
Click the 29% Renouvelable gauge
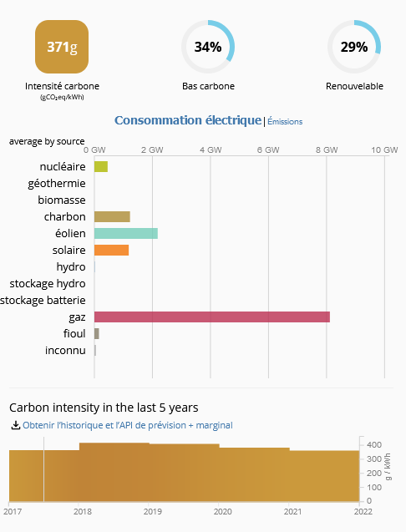tap(354, 47)
